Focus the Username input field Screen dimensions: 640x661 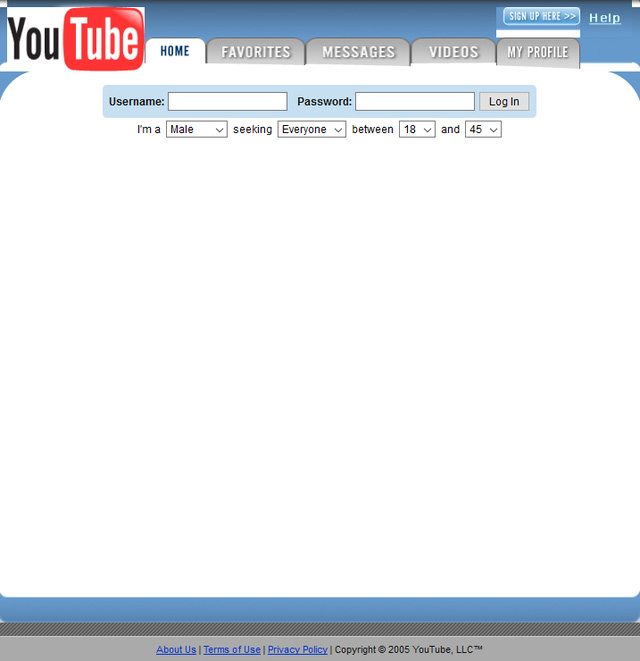228,102
